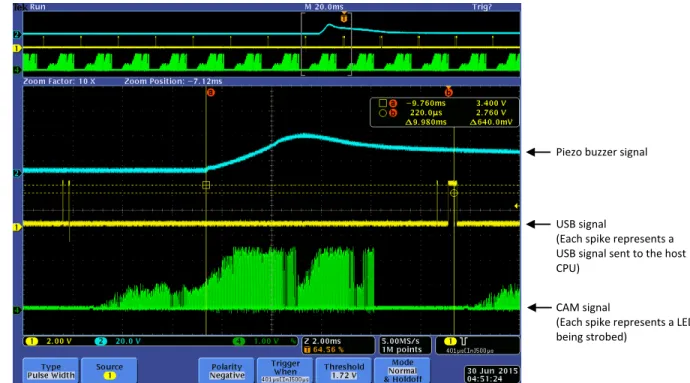The image size is (690, 383).
Task: Click the 2.760 V cursor b voltage
Action: [491, 113]
